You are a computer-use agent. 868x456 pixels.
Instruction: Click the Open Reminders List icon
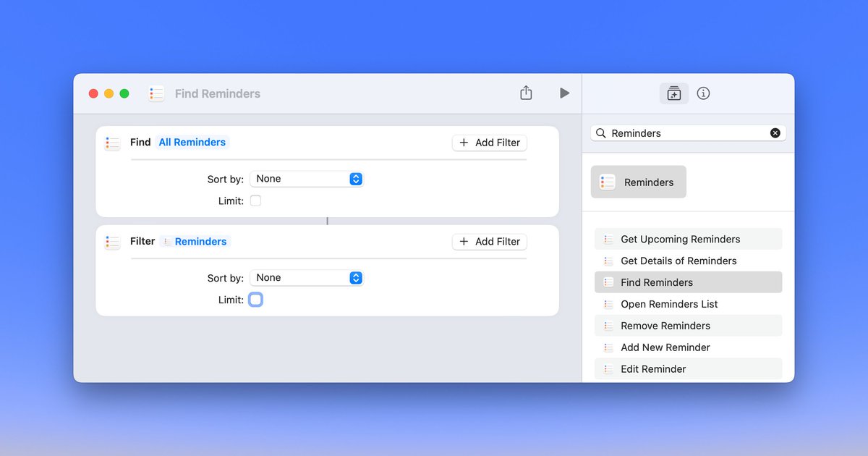pyautogui.click(x=608, y=304)
